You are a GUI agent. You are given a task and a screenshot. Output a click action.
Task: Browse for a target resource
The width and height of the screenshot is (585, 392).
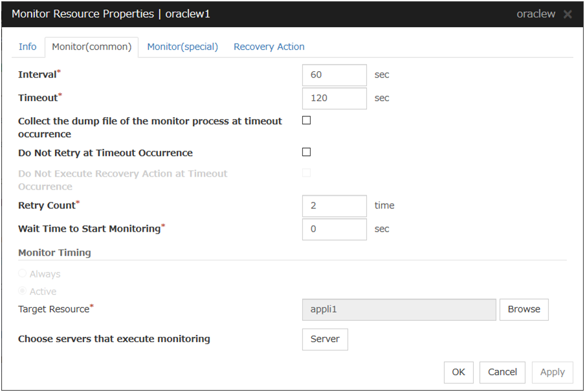(x=524, y=309)
